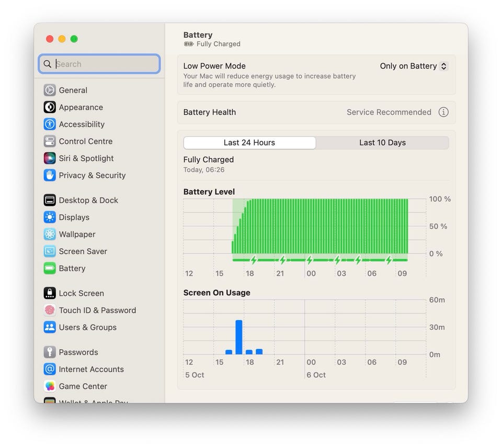
Task: Select the Accessibility icon
Action: click(50, 124)
